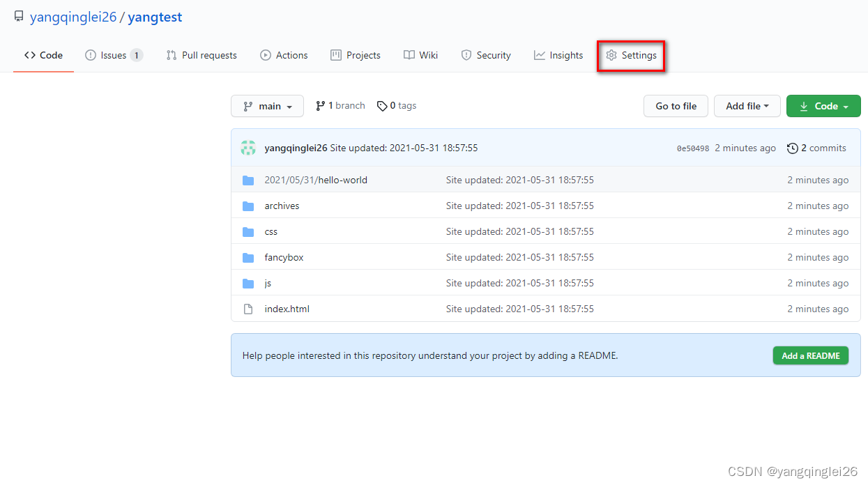
Task: Expand the Add file dropdown
Action: [747, 106]
